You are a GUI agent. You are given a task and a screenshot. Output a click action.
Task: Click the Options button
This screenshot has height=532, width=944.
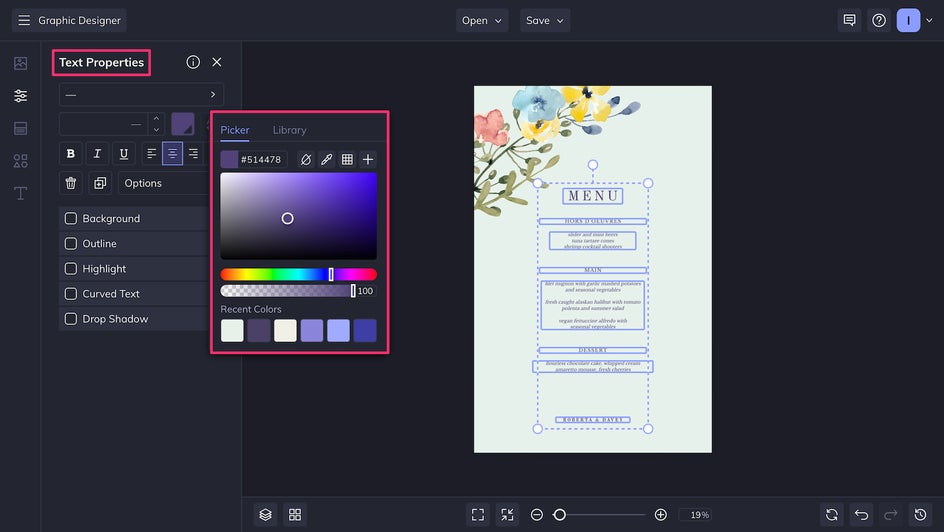point(164,183)
